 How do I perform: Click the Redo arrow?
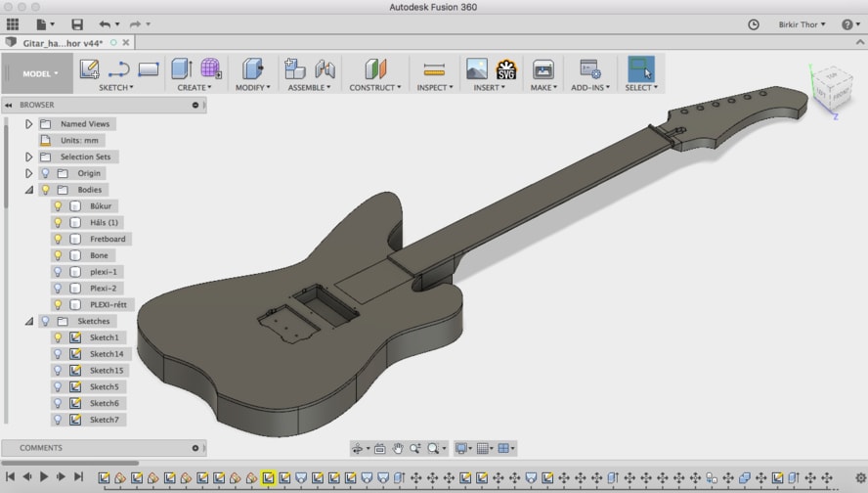point(135,24)
